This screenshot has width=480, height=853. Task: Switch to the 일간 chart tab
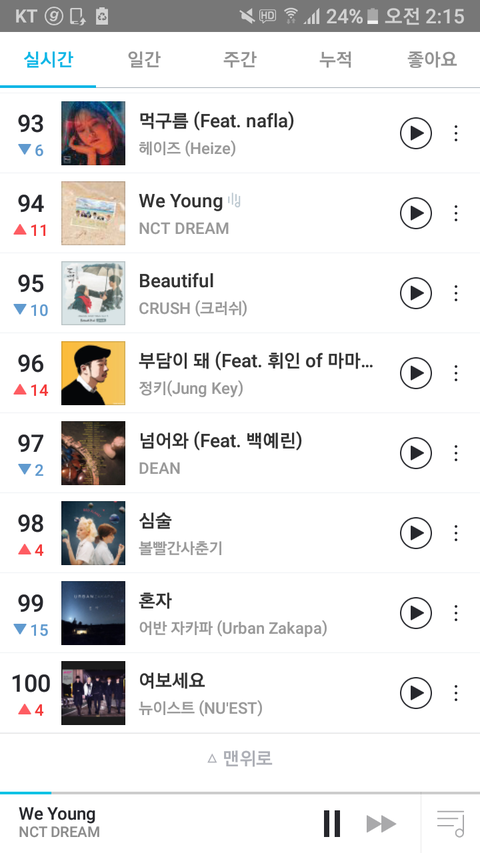pyautogui.click(x=144, y=59)
